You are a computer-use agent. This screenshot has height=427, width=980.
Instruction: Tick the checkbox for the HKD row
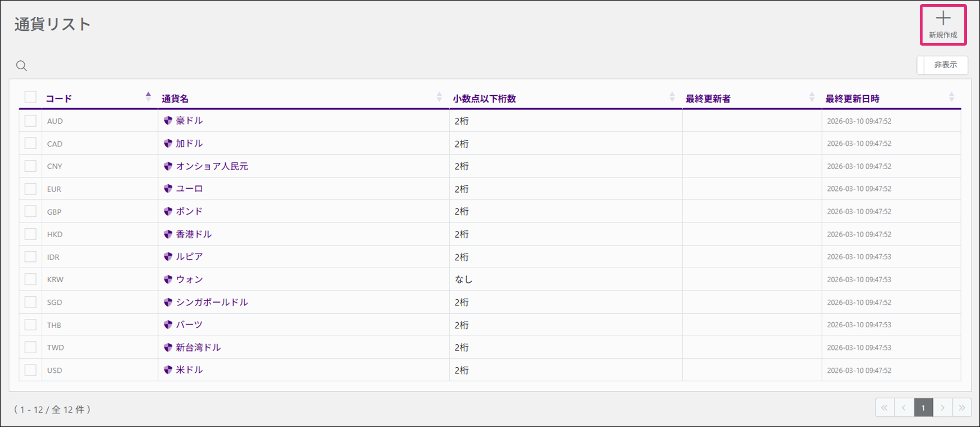coord(30,234)
